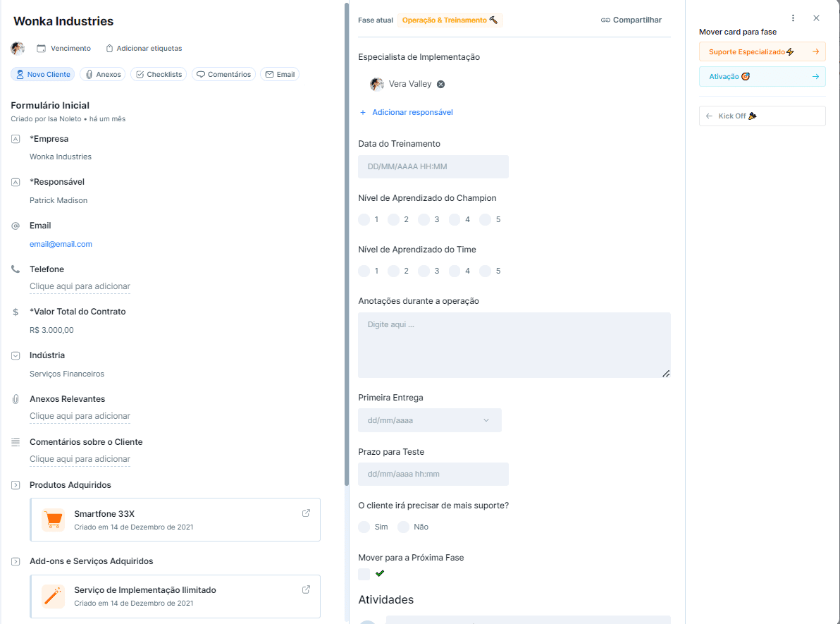Switch to the Email tab
This screenshot has width=840, height=624.
click(x=280, y=75)
